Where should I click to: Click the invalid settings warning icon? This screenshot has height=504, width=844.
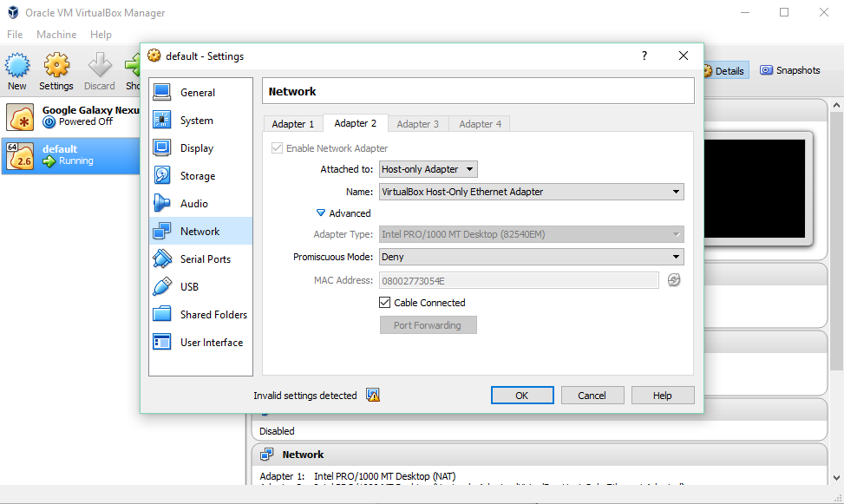[373, 396]
